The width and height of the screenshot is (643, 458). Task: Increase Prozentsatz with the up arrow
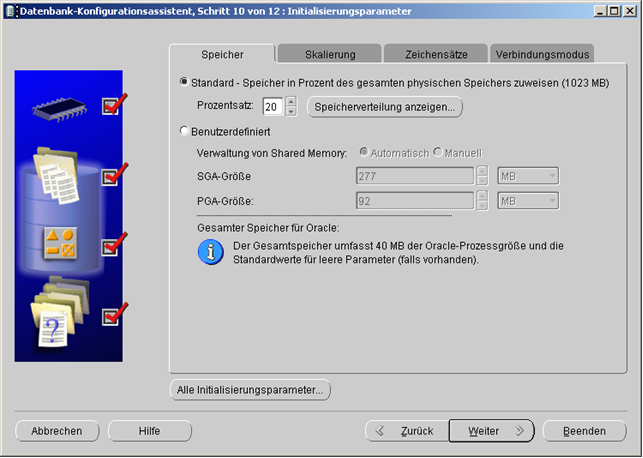(x=291, y=101)
